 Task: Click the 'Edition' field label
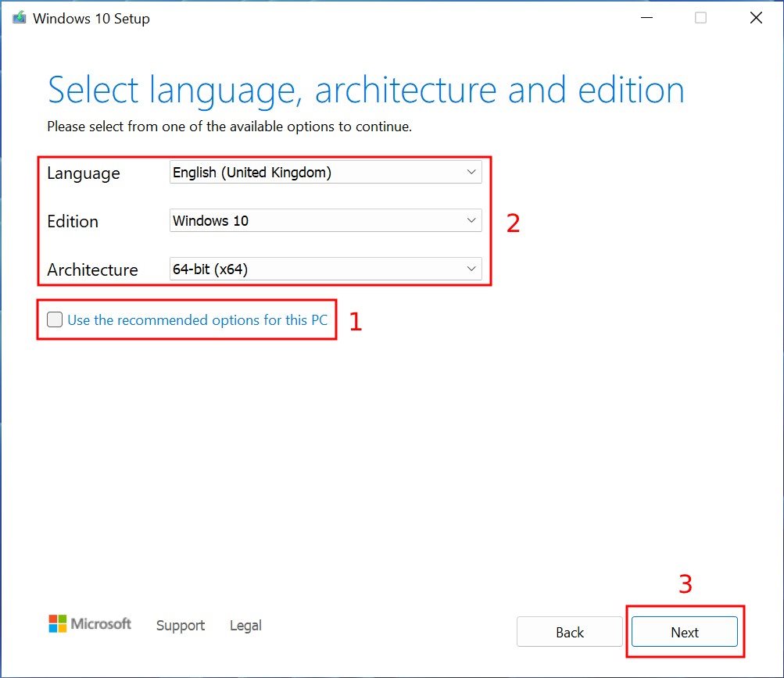(x=73, y=221)
